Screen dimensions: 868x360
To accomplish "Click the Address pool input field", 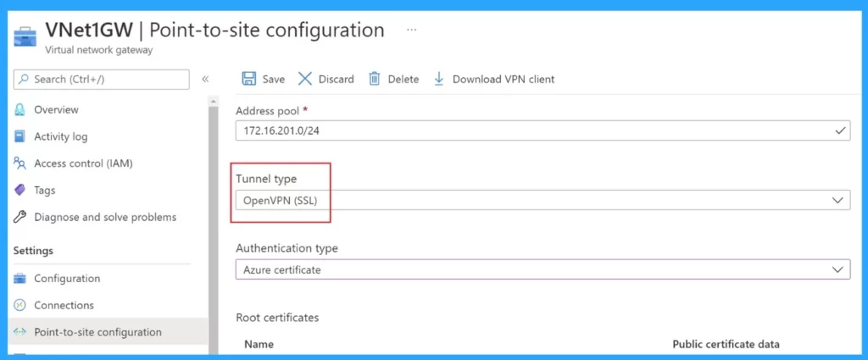I will click(x=543, y=130).
